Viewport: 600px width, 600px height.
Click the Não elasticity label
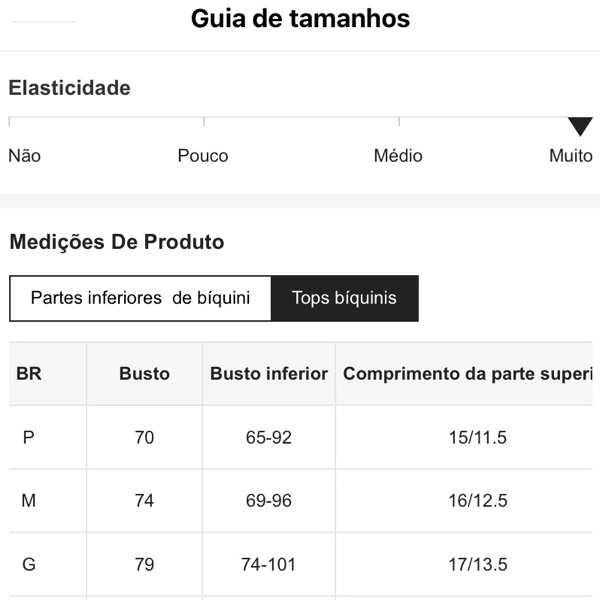(24, 156)
